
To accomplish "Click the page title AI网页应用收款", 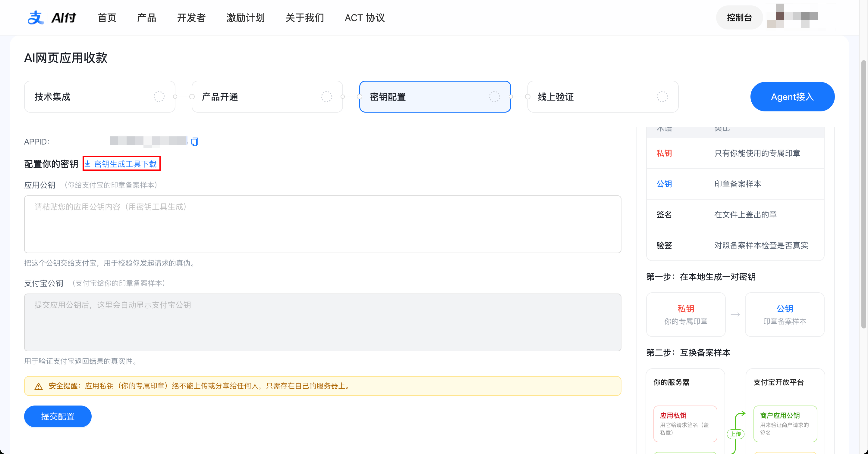I will tap(66, 58).
